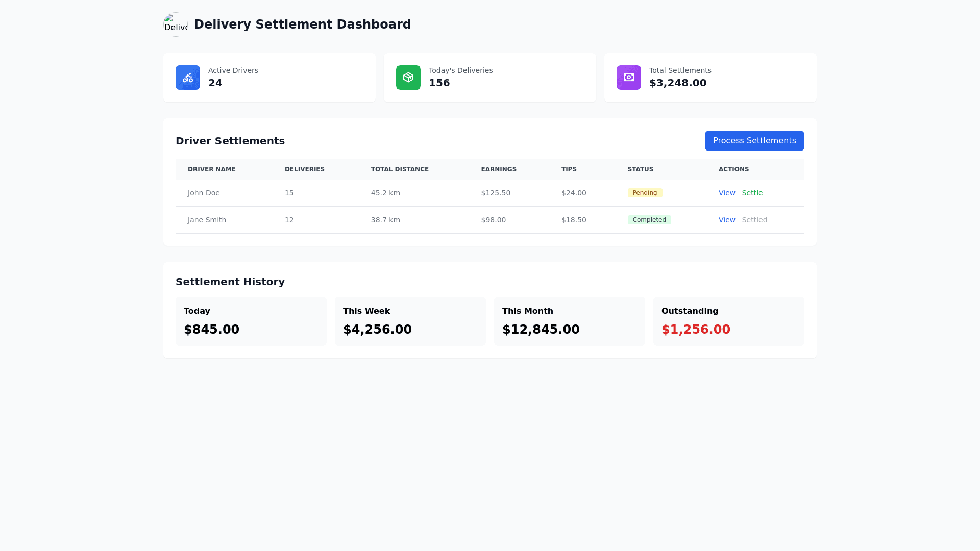Click the bicycle icon on Active Drivers card
Screen dimensions: 980x551
(187, 78)
